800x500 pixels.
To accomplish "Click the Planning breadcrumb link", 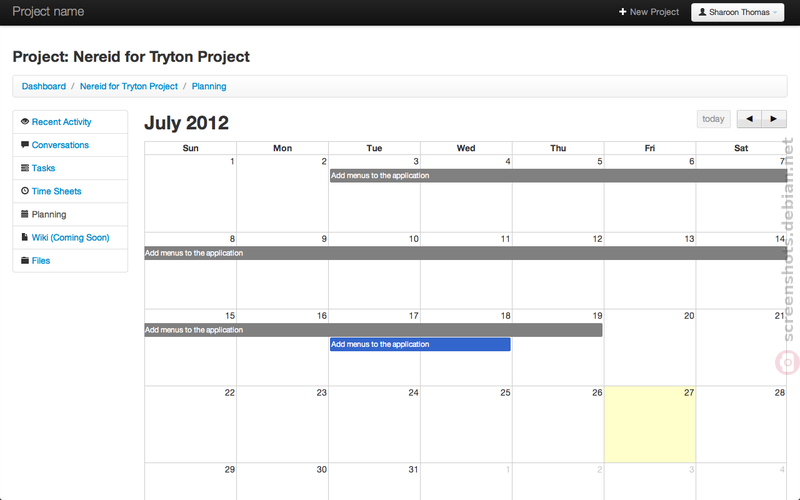I will click(209, 86).
